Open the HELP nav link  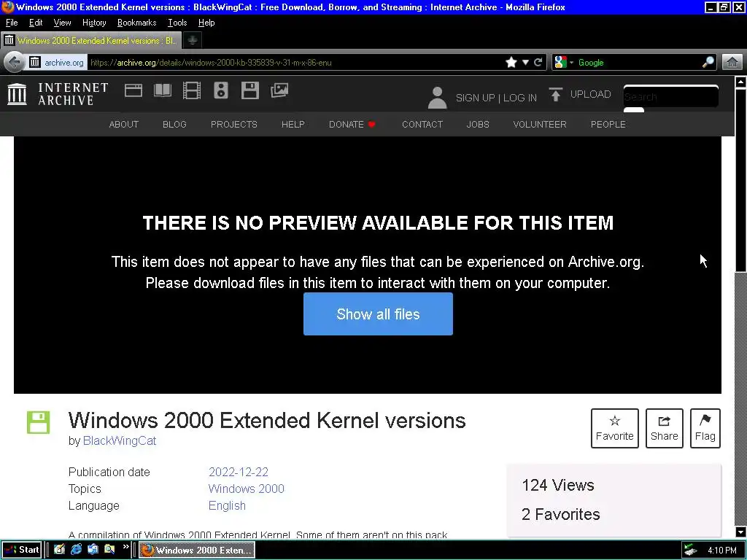[293, 124]
